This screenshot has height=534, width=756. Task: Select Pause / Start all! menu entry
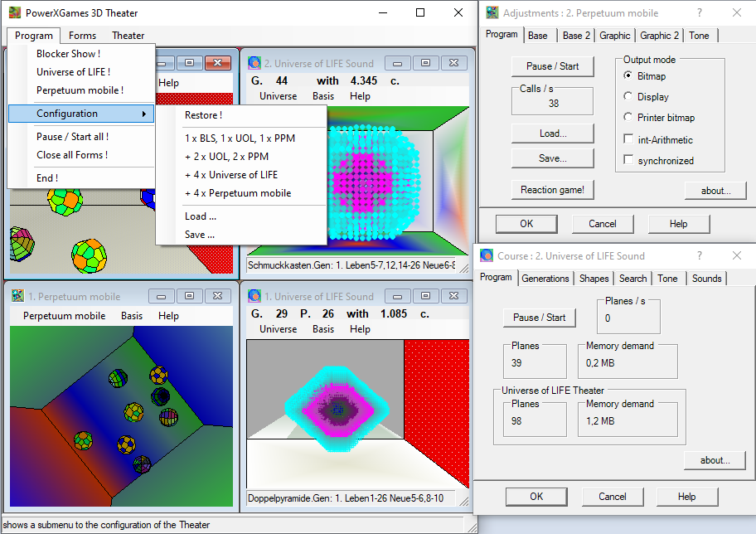pos(81,137)
